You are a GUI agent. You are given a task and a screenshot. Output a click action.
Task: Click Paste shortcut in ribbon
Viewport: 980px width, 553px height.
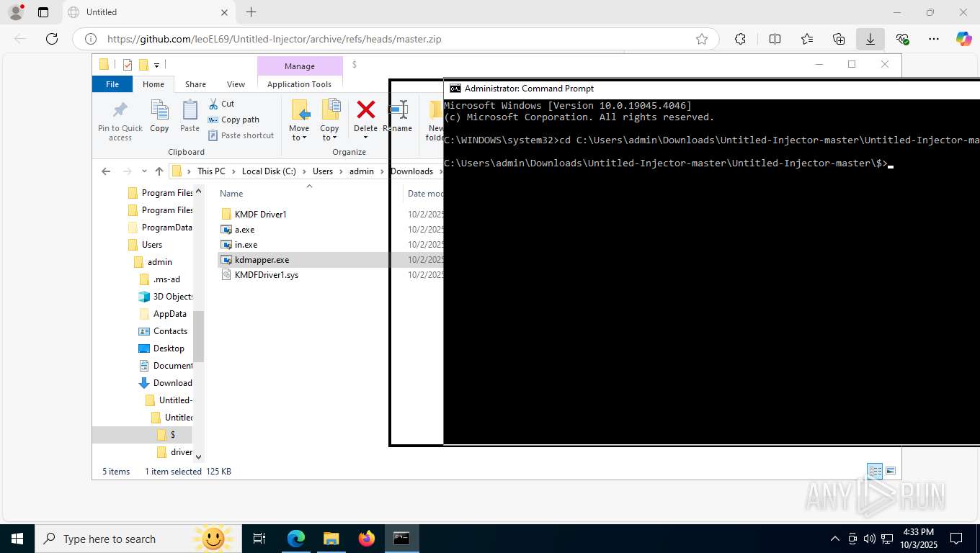(241, 135)
